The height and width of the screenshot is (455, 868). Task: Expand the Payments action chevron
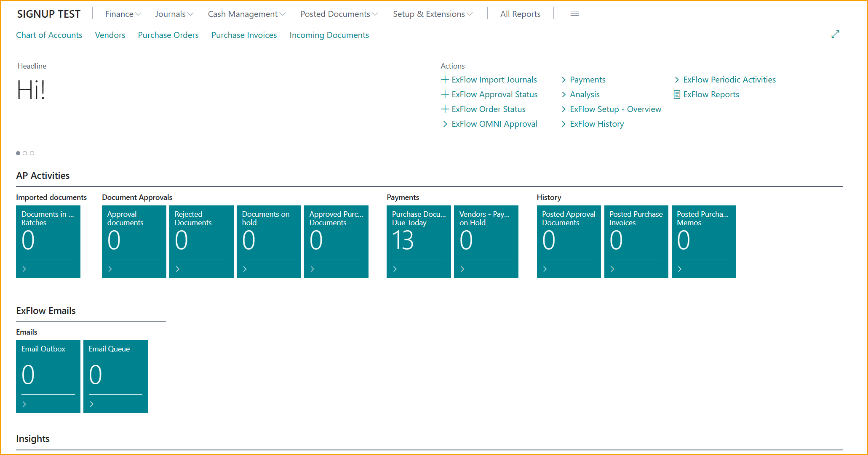point(564,80)
